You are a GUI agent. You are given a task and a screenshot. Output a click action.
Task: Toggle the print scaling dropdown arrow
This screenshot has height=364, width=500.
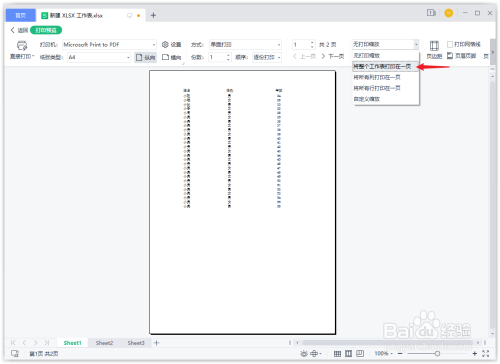pos(416,44)
